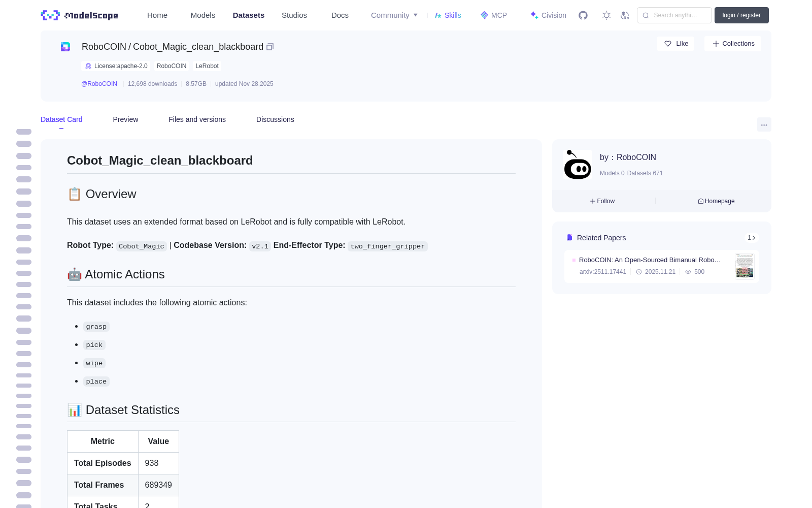Expand the Community dropdown menu
The width and height of the screenshot is (812, 508).
pyautogui.click(x=394, y=15)
